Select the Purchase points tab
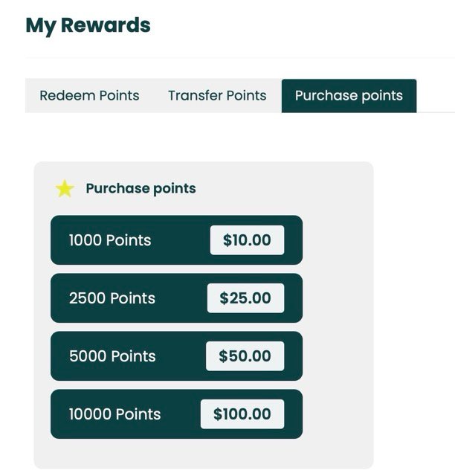Image resolution: width=455 pixels, height=476 pixels. [x=349, y=95]
